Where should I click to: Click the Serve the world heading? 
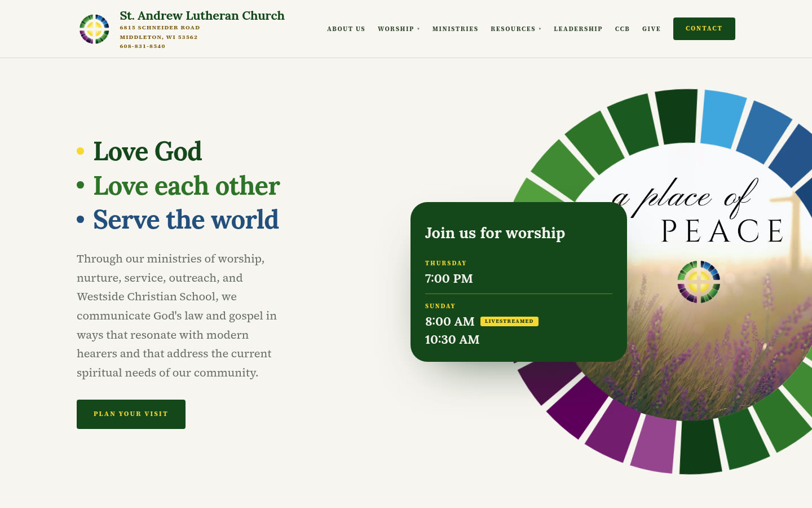186,220
